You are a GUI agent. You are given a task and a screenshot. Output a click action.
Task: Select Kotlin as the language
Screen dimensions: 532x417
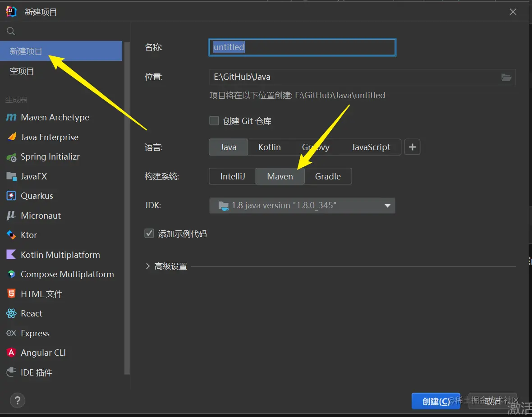point(270,147)
